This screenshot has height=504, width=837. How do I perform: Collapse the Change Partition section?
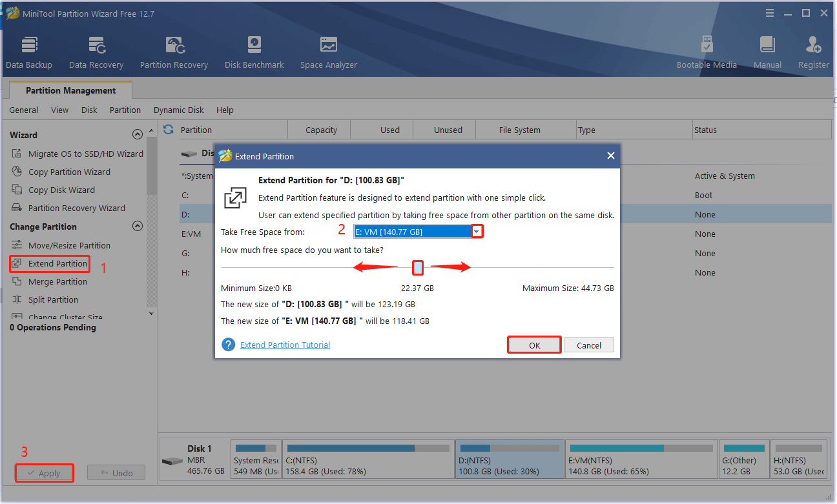(137, 227)
